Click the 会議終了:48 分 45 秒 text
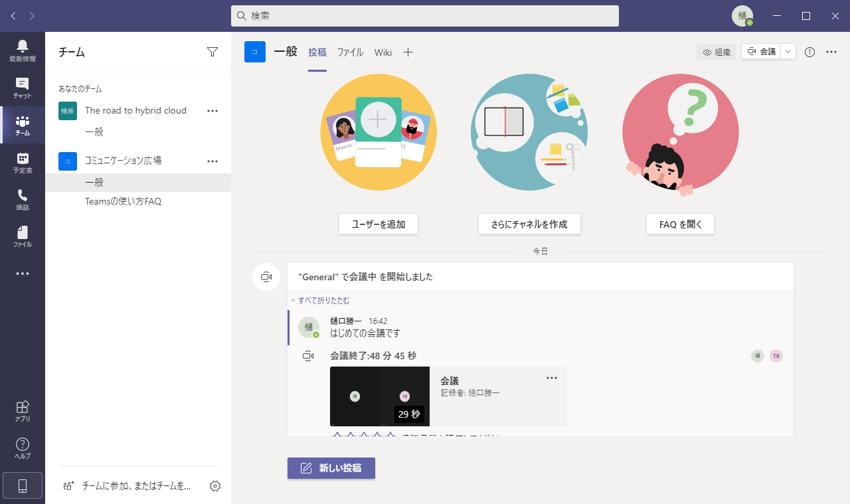 click(x=373, y=356)
